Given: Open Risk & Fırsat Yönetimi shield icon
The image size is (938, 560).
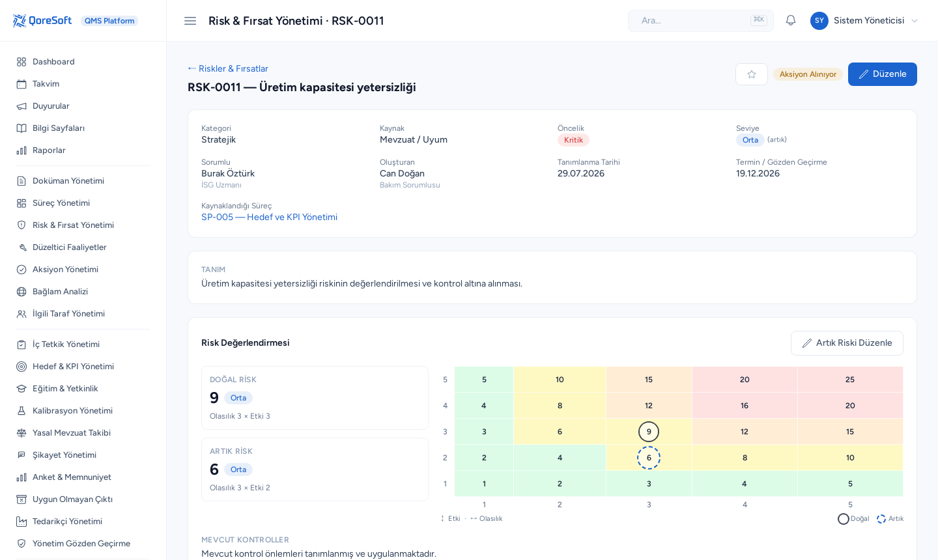Looking at the screenshot, I should (21, 225).
